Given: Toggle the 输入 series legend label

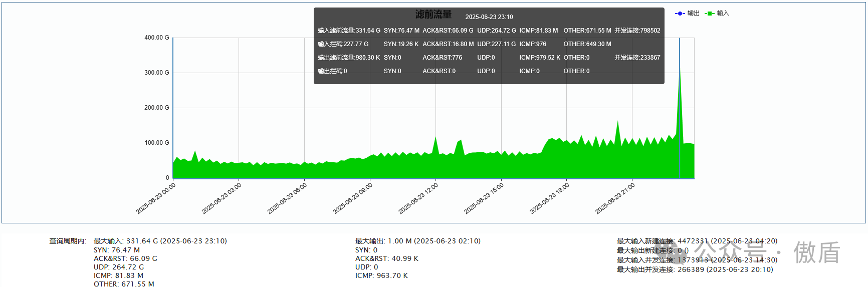Looking at the screenshot, I should coord(723,14).
